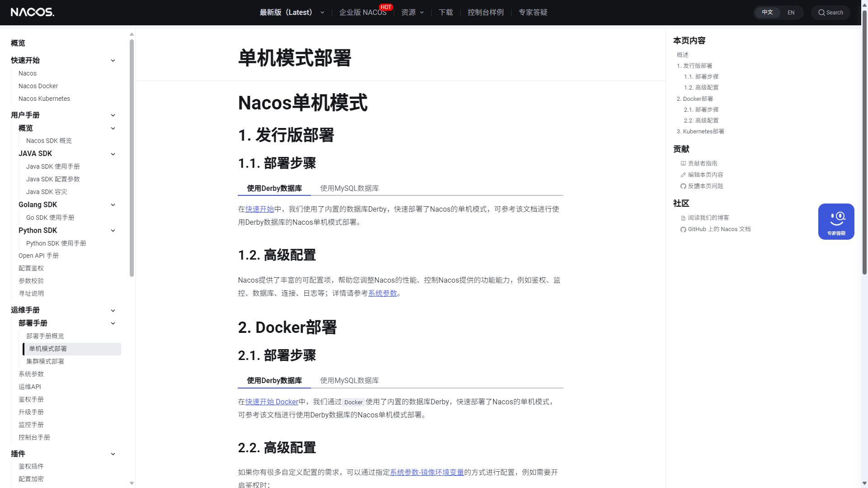
Task: Select 使用MySQL数据库 tab under section 2.1
Action: (x=349, y=380)
